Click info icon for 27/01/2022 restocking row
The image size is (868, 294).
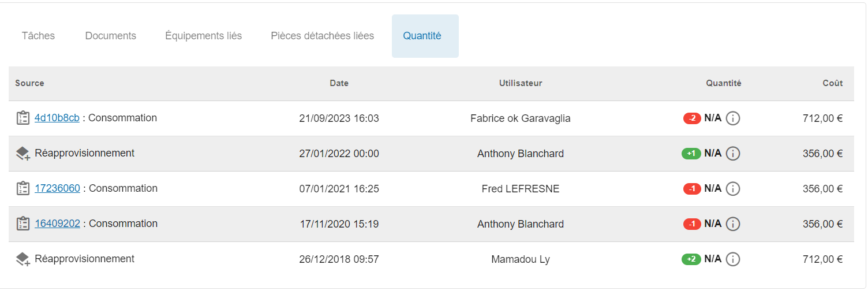coord(733,154)
